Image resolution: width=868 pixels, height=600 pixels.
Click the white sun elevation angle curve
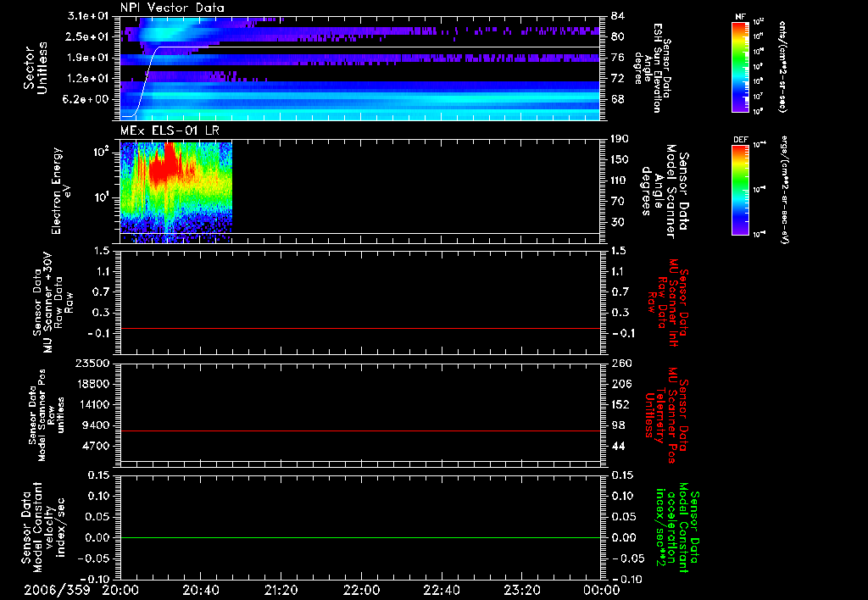(x=359, y=47)
